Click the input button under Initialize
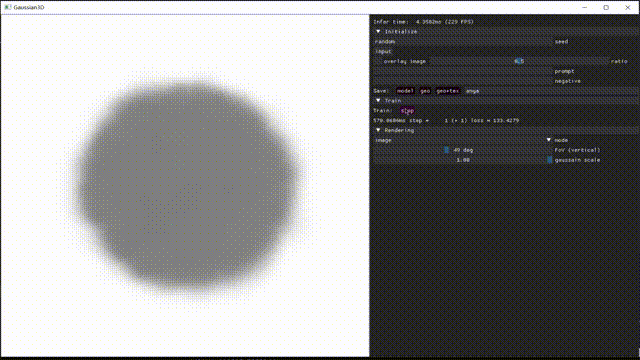The height and width of the screenshot is (360, 640). coord(383,51)
